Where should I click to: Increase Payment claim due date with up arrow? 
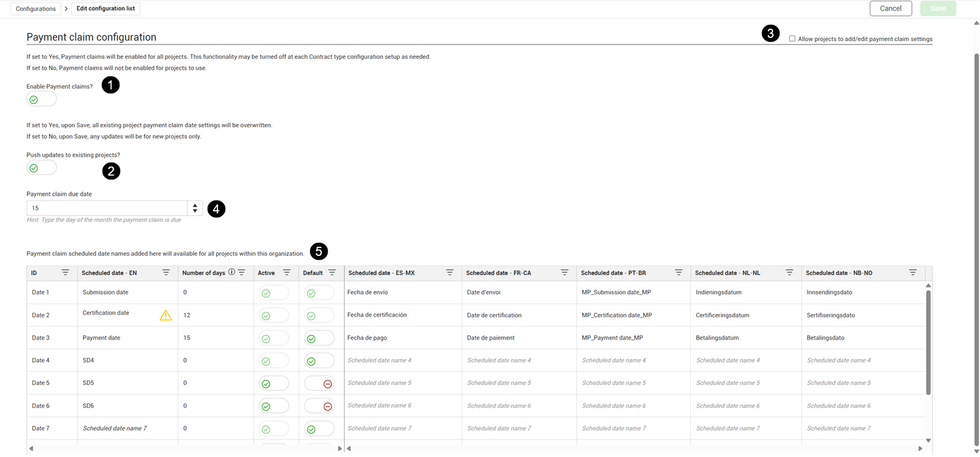(195, 205)
